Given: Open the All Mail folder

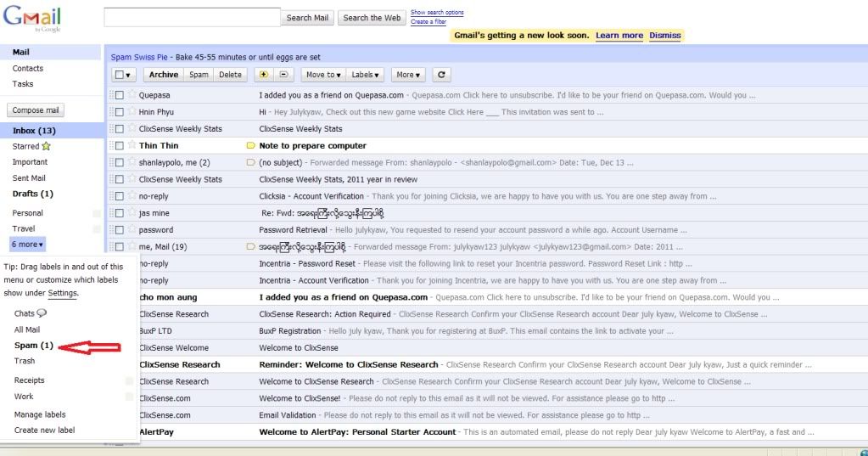Looking at the screenshot, I should click(26, 329).
